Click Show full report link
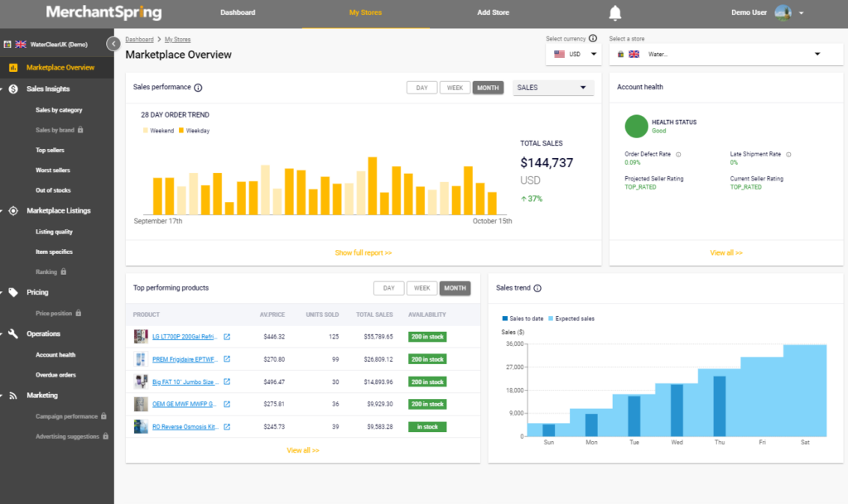 coord(363,252)
